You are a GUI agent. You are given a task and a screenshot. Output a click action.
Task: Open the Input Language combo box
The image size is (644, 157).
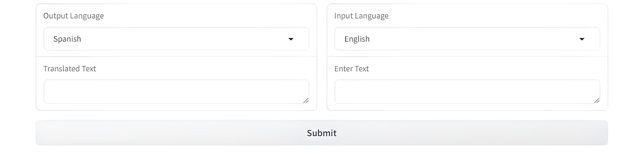pyautogui.click(x=467, y=39)
